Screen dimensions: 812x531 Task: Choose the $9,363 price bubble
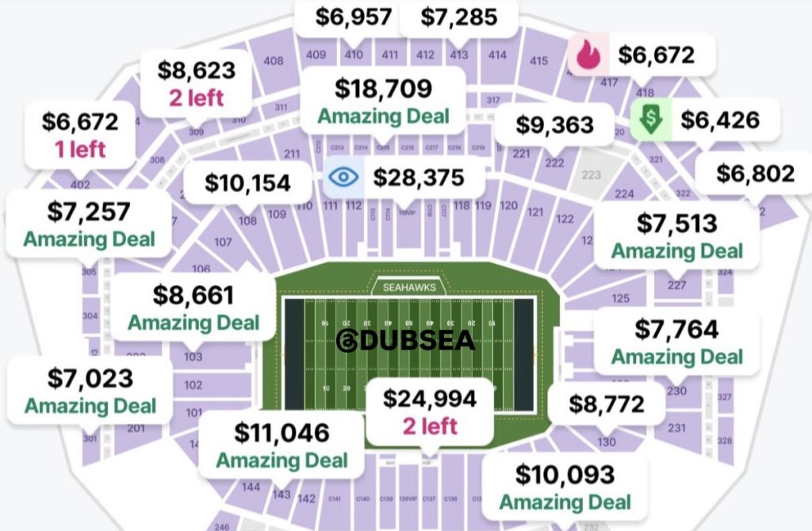coord(554,125)
